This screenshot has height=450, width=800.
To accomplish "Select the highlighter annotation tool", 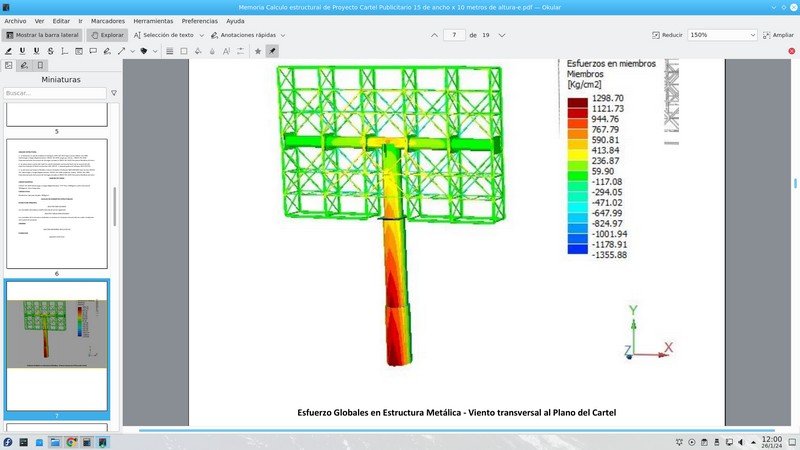I will (8, 51).
